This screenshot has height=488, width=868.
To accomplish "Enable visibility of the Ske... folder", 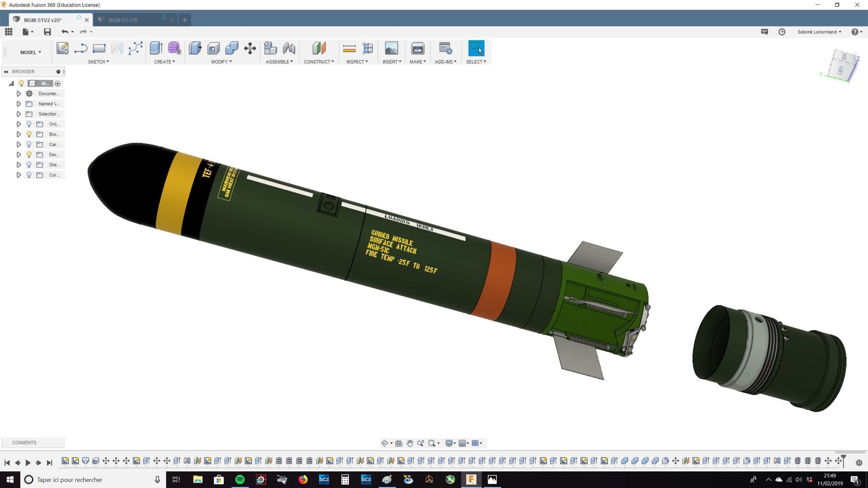I will 29,165.
